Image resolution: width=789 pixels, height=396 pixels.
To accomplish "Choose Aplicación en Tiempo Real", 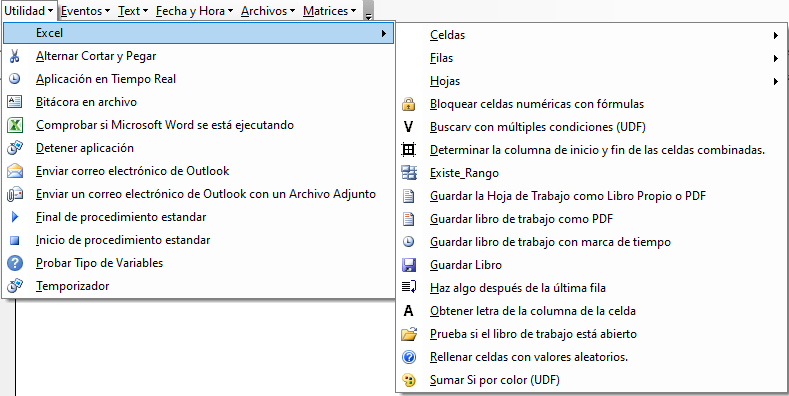I will point(199,79).
